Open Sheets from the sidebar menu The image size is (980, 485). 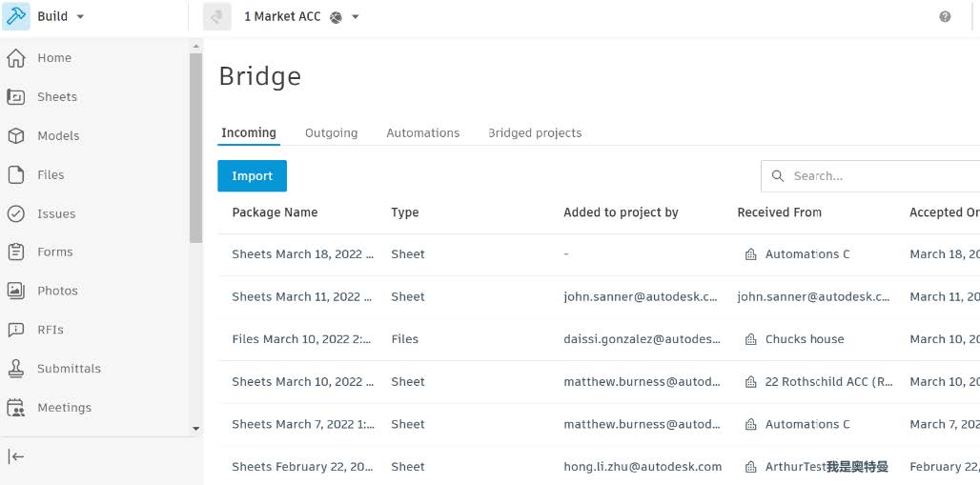(57, 97)
